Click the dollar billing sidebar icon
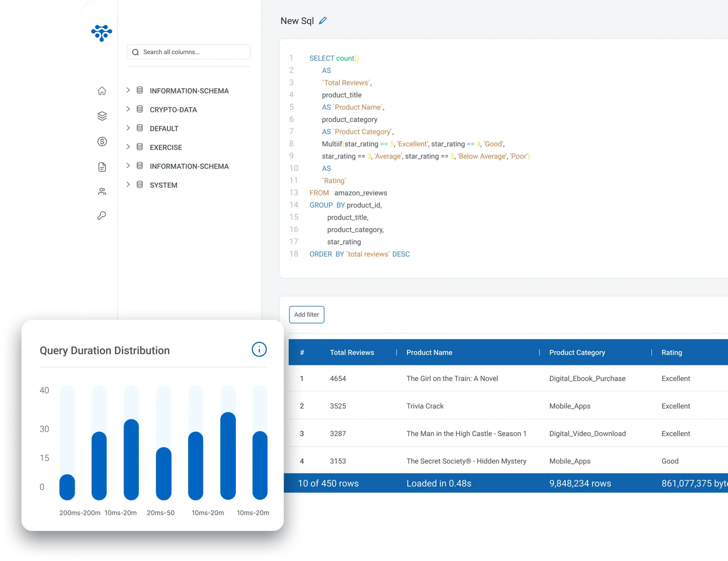This screenshot has height=561, width=728. [x=102, y=142]
